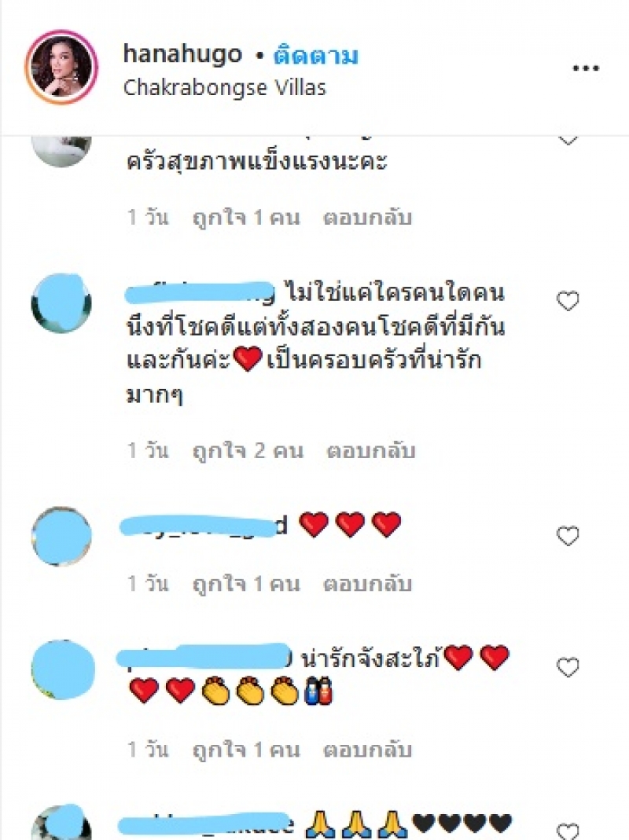Like the three red hearts comment

tap(568, 536)
